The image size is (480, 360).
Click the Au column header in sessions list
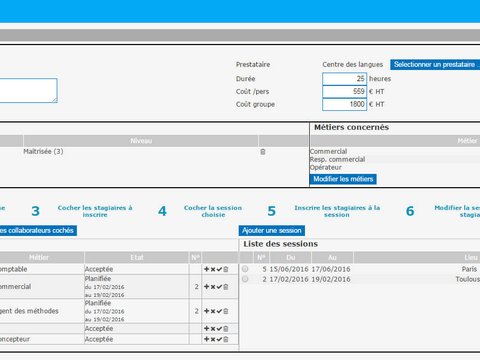332,257
